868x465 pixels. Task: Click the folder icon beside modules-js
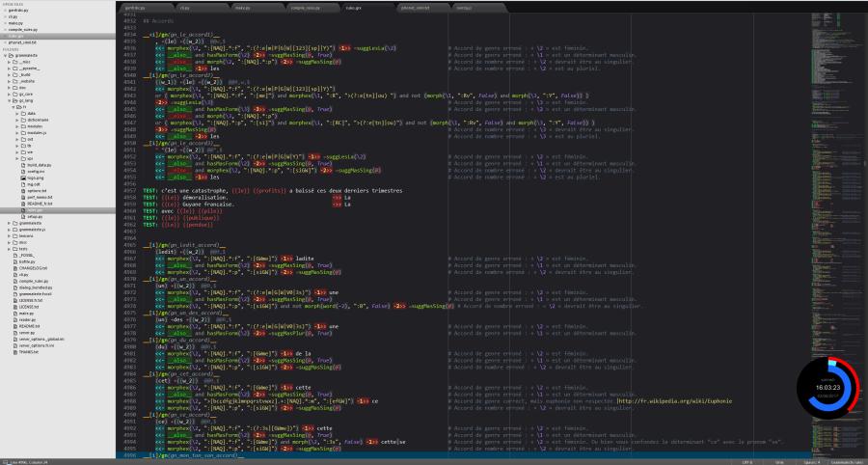[x=25, y=132]
